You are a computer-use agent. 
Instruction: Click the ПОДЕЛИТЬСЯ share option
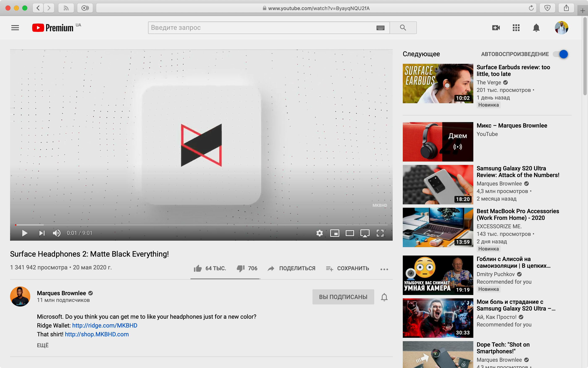(291, 268)
